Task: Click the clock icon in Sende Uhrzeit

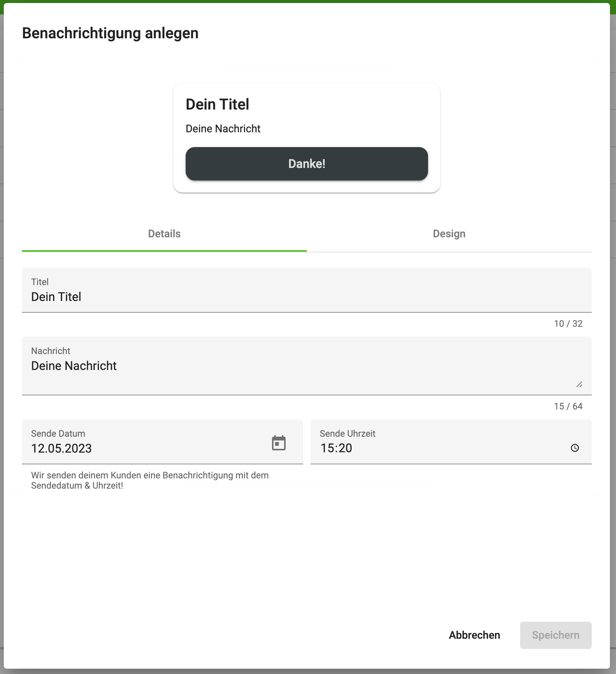Action: tap(575, 448)
